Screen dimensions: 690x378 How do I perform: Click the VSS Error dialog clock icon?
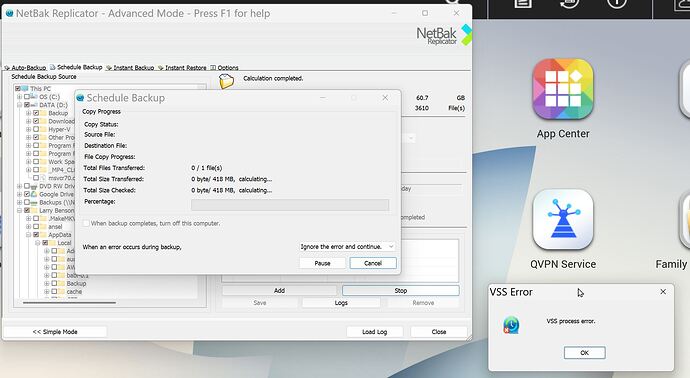click(x=511, y=325)
